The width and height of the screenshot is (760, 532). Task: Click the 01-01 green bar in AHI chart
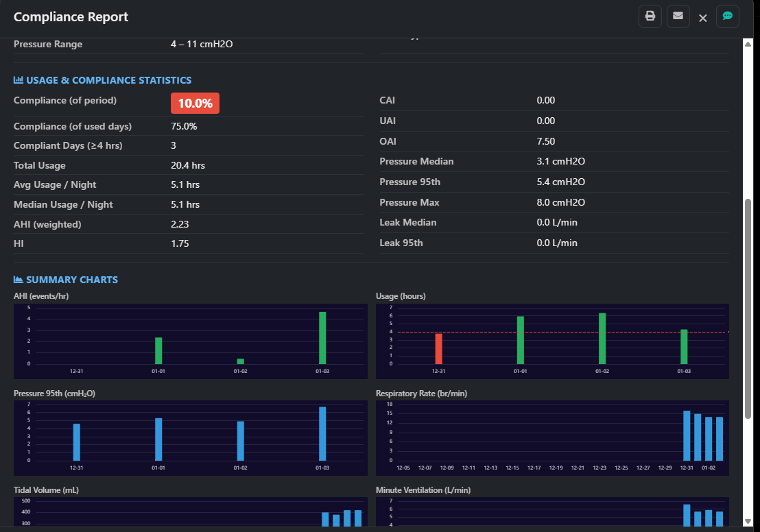(x=158, y=350)
